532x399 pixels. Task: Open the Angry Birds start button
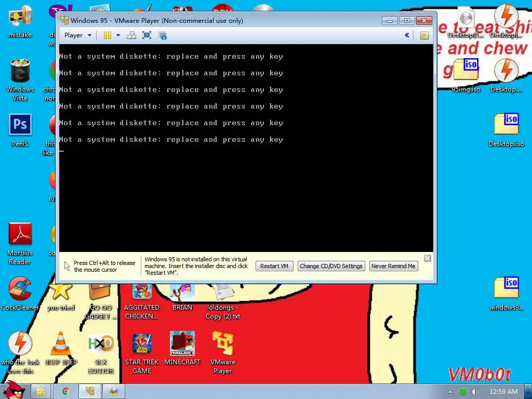14,391
